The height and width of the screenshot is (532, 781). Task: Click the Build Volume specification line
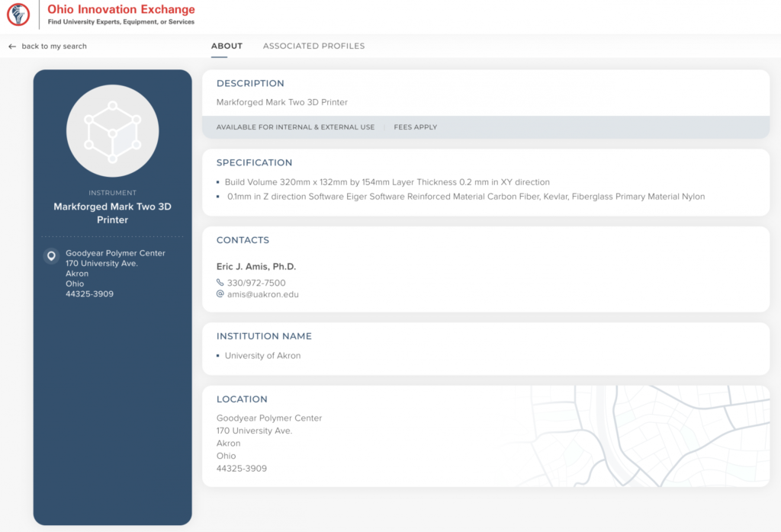tap(387, 182)
